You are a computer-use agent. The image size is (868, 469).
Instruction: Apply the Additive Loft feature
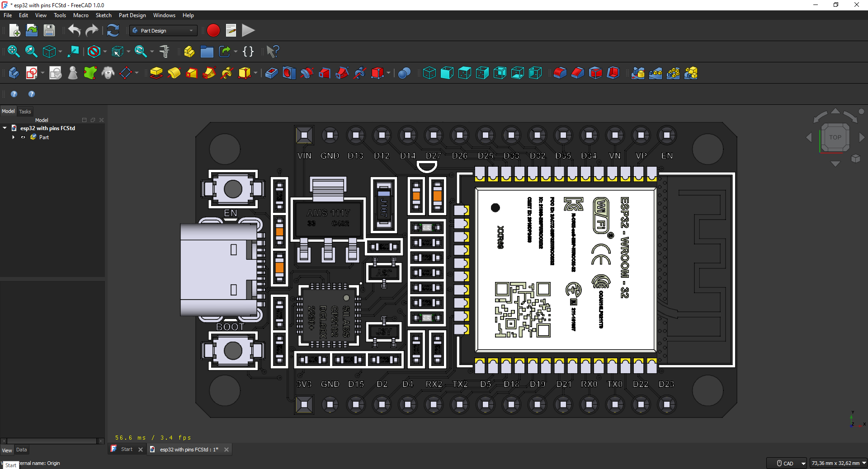[192, 73]
